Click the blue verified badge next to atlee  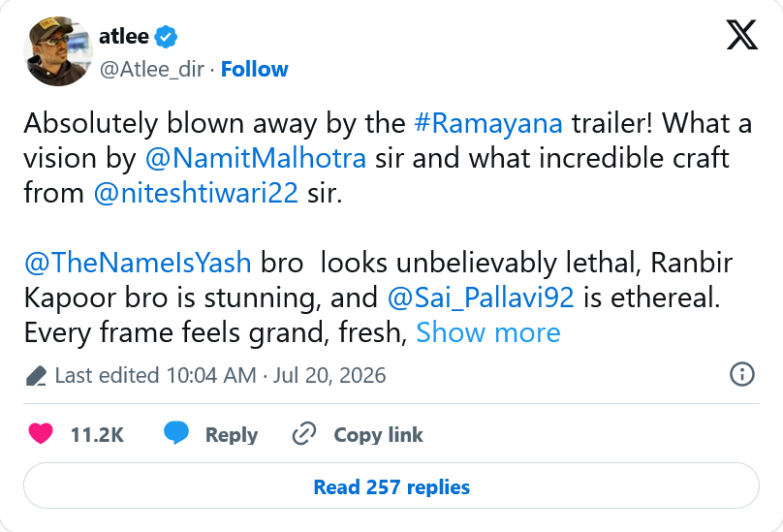pos(166,37)
